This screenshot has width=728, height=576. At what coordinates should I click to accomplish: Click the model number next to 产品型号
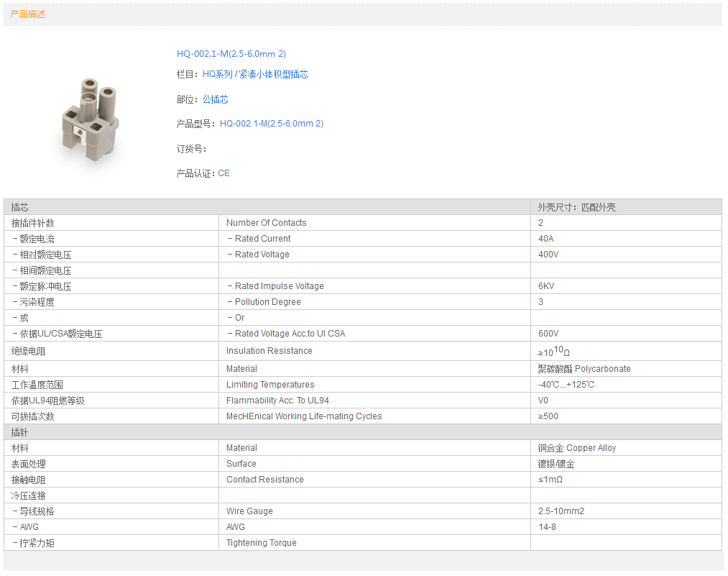pyautogui.click(x=272, y=124)
